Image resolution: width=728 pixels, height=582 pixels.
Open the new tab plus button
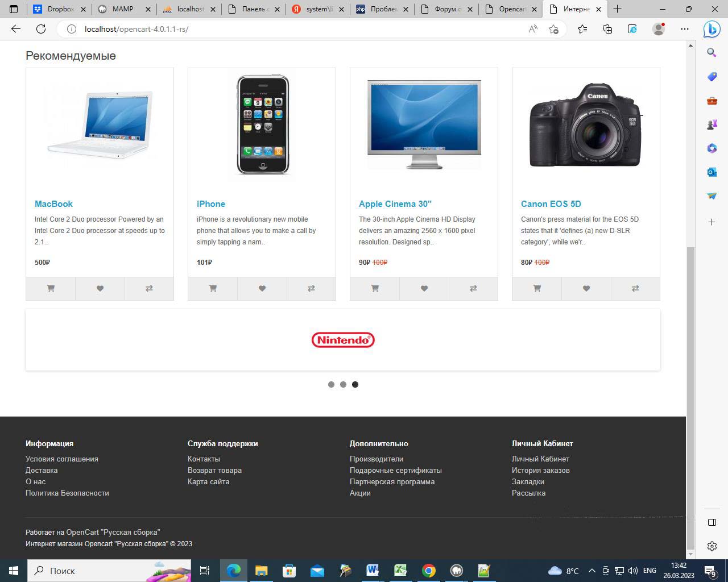click(x=617, y=9)
